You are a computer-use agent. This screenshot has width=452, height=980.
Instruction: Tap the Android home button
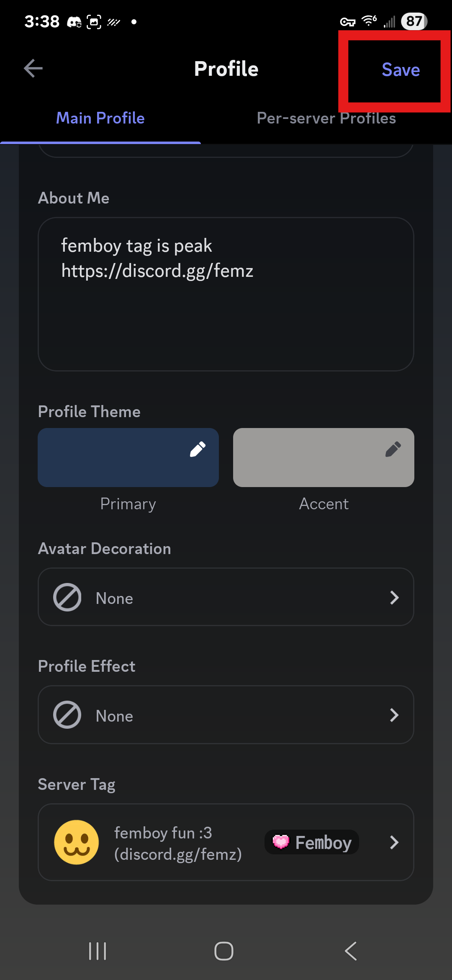(x=224, y=951)
